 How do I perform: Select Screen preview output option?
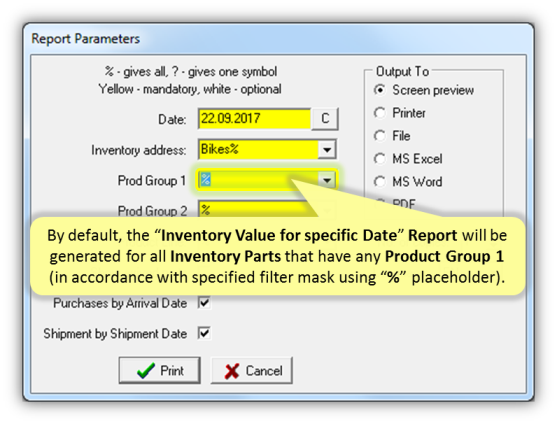click(x=380, y=90)
